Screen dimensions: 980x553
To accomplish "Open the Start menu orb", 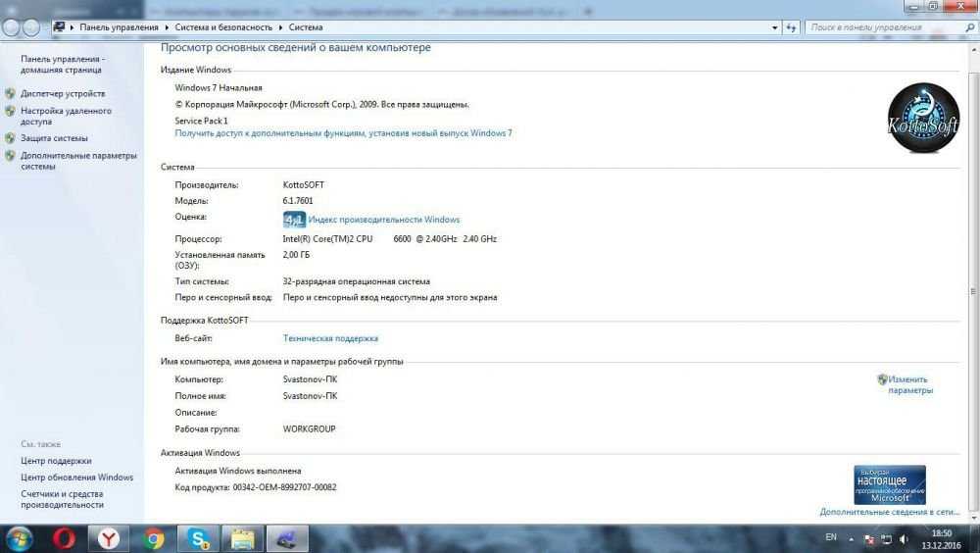I will pyautogui.click(x=18, y=538).
